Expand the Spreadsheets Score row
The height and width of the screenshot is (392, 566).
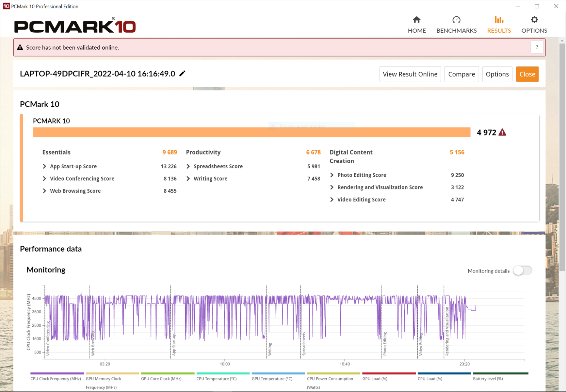tap(188, 166)
